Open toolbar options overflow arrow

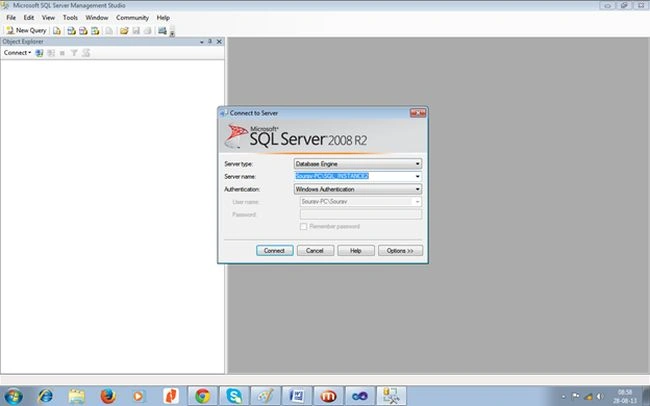click(172, 32)
